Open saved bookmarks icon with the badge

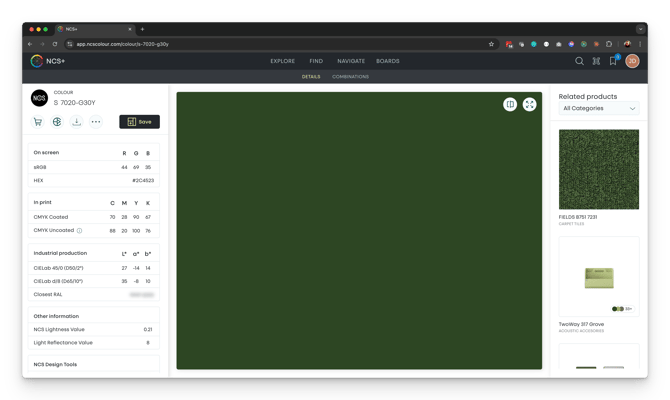pos(614,61)
